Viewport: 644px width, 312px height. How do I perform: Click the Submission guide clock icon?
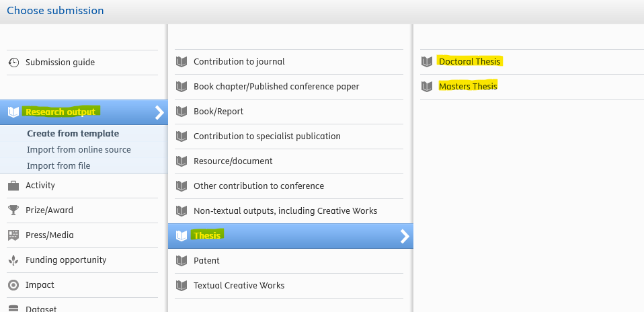[13, 63]
